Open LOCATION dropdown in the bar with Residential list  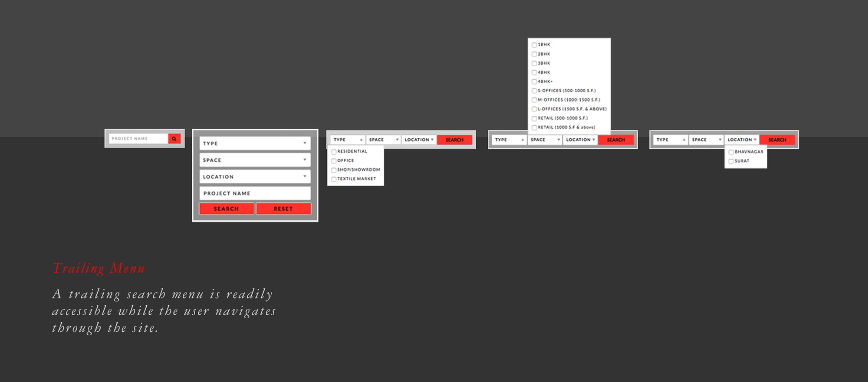pos(419,140)
